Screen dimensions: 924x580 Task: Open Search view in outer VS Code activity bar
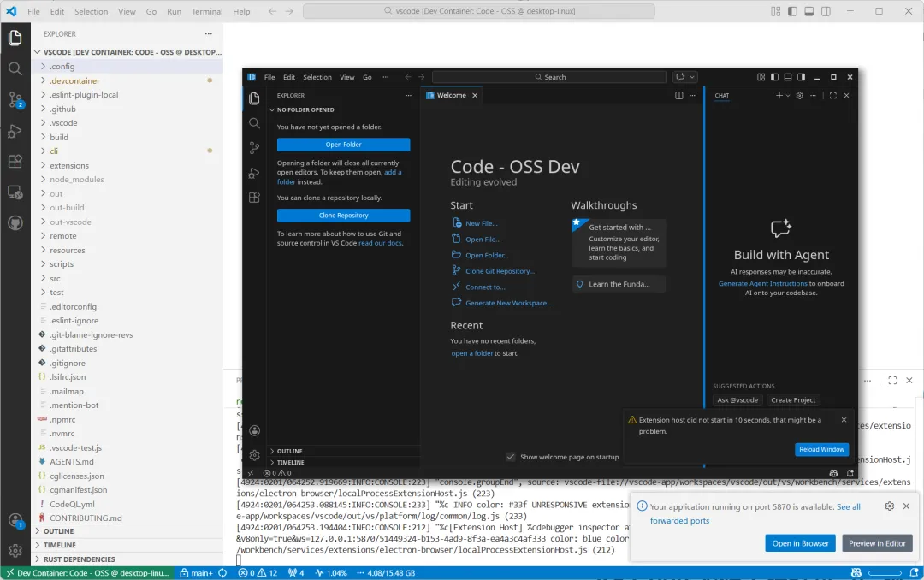(15, 68)
